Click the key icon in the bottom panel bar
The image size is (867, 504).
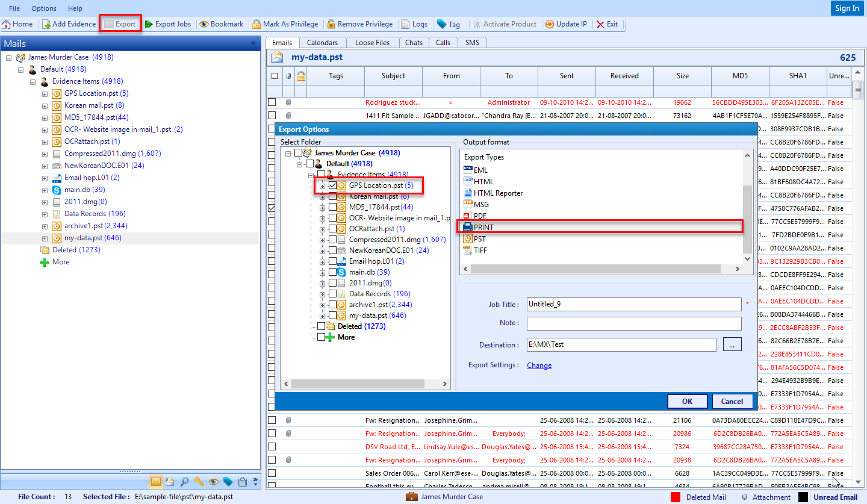[x=199, y=482]
